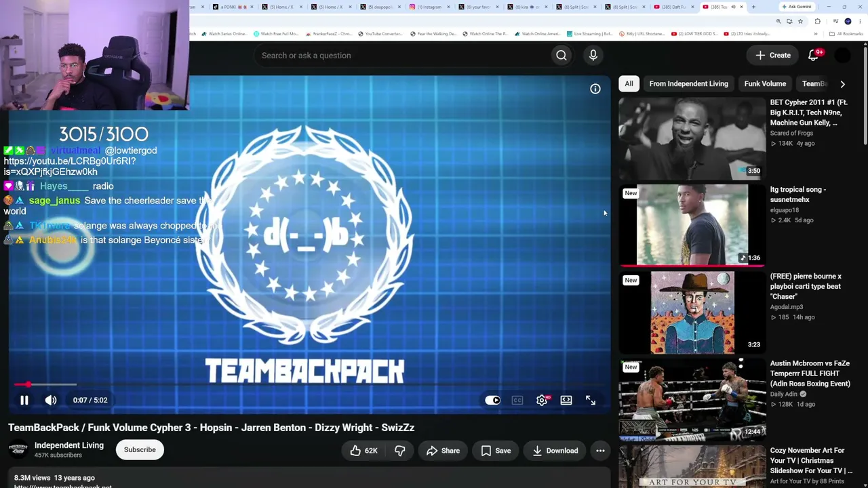Switch to the Instagram tab
868x488 pixels.
430,7
